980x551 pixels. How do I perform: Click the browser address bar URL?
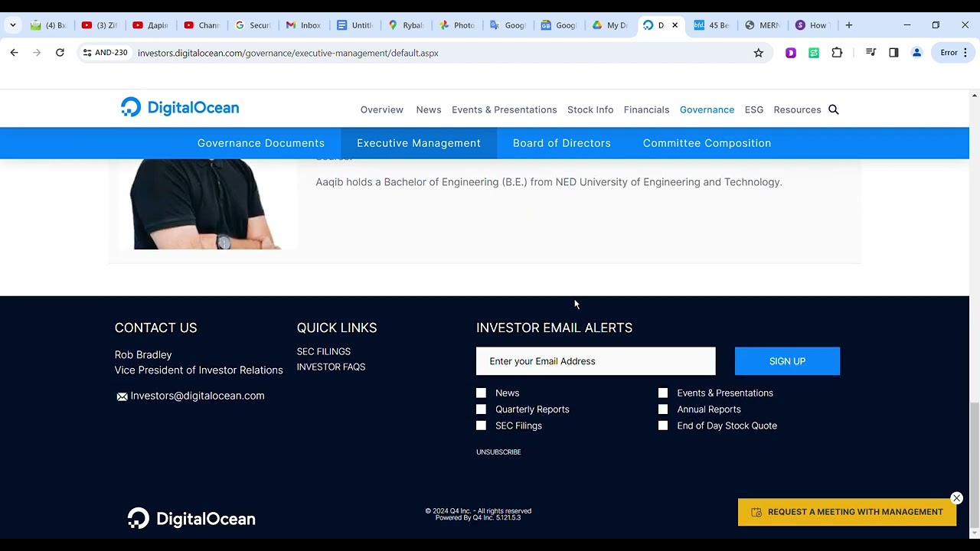(x=288, y=53)
